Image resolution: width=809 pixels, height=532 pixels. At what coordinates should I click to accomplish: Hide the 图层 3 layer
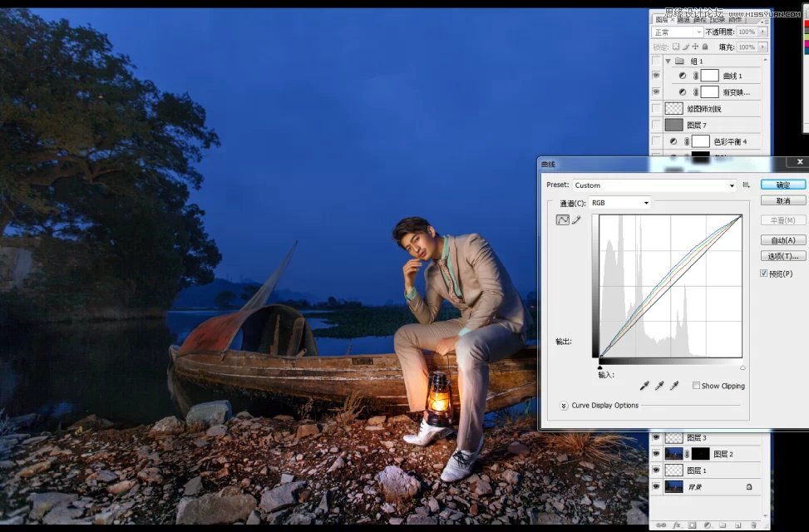(x=656, y=437)
